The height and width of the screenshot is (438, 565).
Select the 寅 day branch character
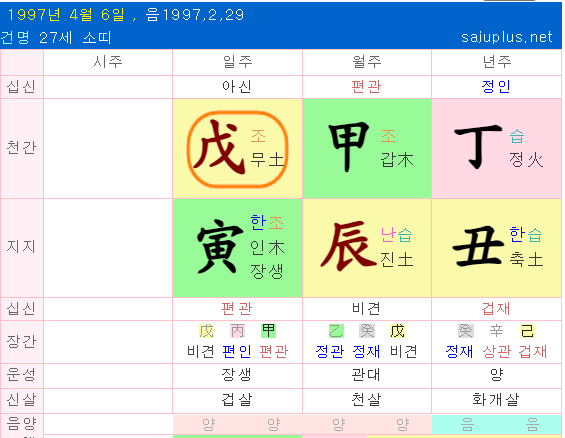pos(220,247)
